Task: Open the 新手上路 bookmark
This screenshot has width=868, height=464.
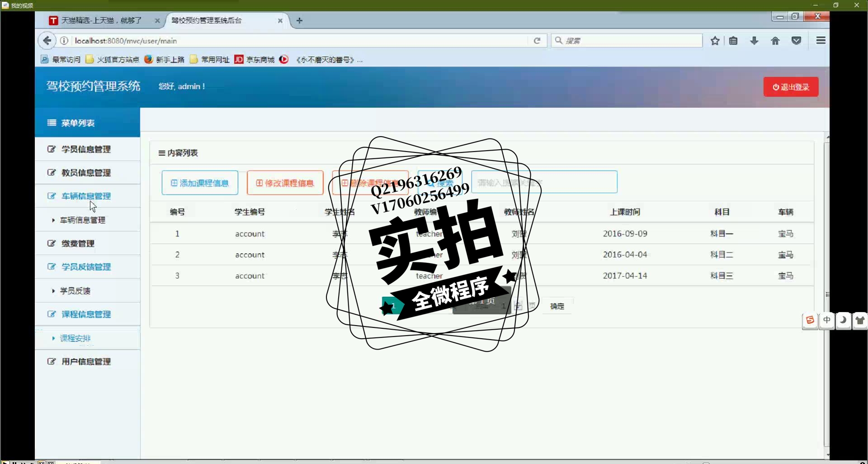Action: pyautogui.click(x=165, y=60)
